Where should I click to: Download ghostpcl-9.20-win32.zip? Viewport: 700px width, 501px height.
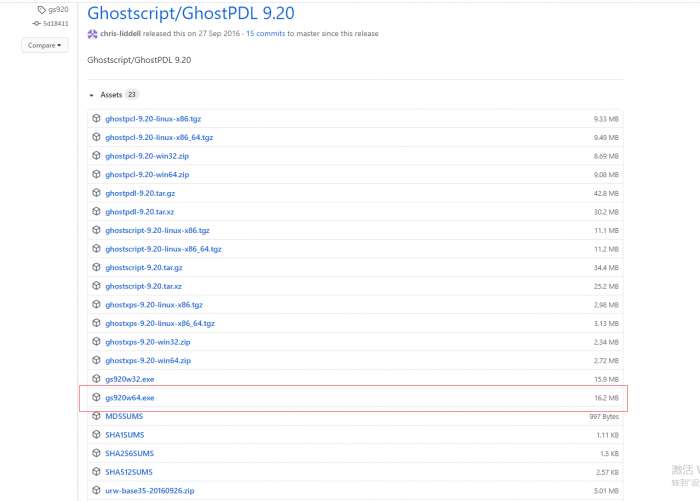pyautogui.click(x=147, y=156)
